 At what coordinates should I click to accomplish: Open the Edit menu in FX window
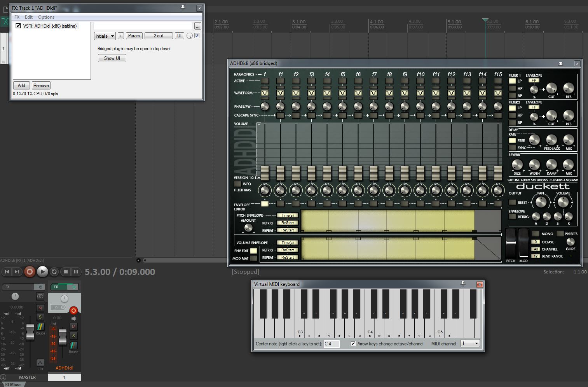(29, 17)
